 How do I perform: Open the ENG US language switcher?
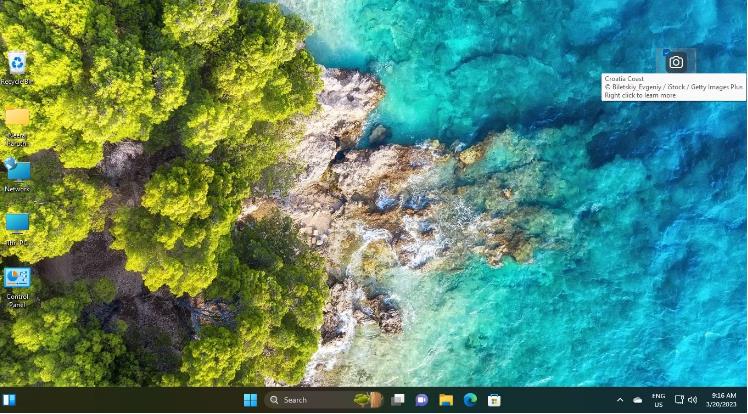point(658,400)
